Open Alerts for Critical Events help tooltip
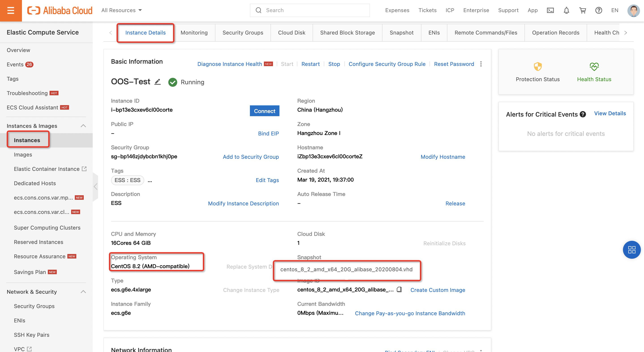The image size is (644, 352). [x=583, y=114]
